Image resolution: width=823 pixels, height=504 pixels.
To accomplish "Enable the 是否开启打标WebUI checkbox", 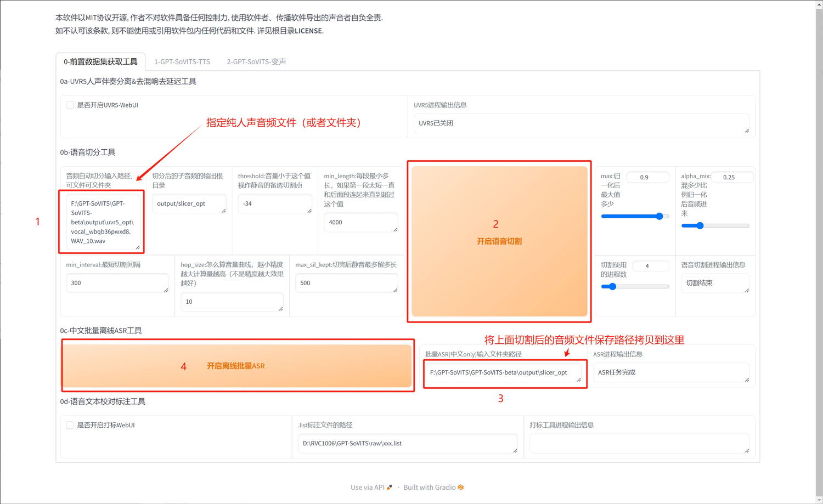I will 70,425.
